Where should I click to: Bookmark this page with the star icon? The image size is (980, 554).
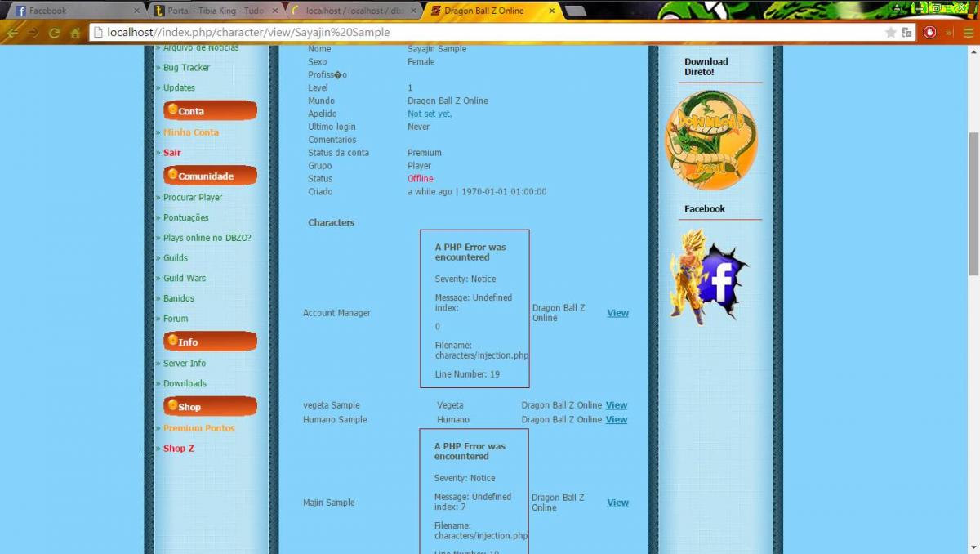[x=890, y=33]
